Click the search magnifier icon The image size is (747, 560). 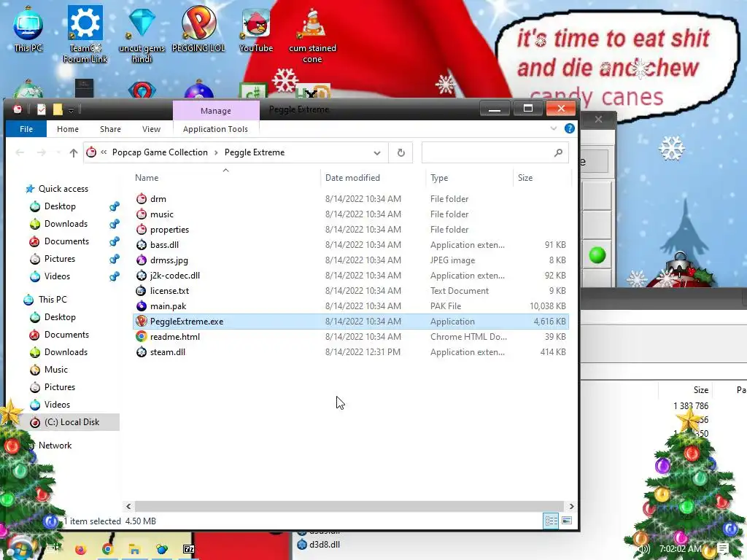coord(558,152)
